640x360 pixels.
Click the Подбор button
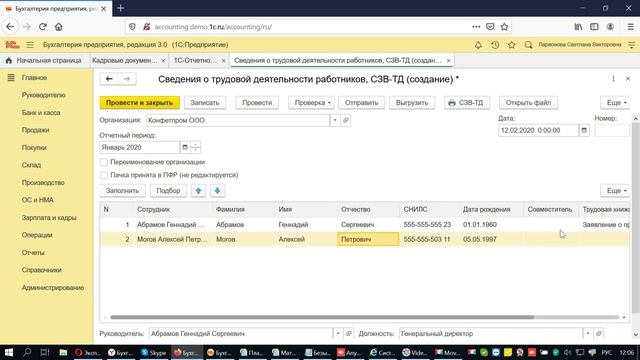168,191
